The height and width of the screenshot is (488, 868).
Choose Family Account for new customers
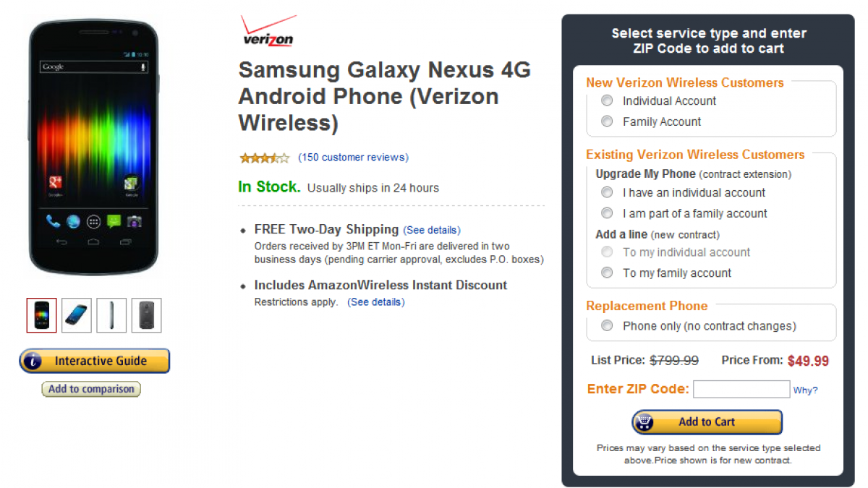pyautogui.click(x=608, y=122)
